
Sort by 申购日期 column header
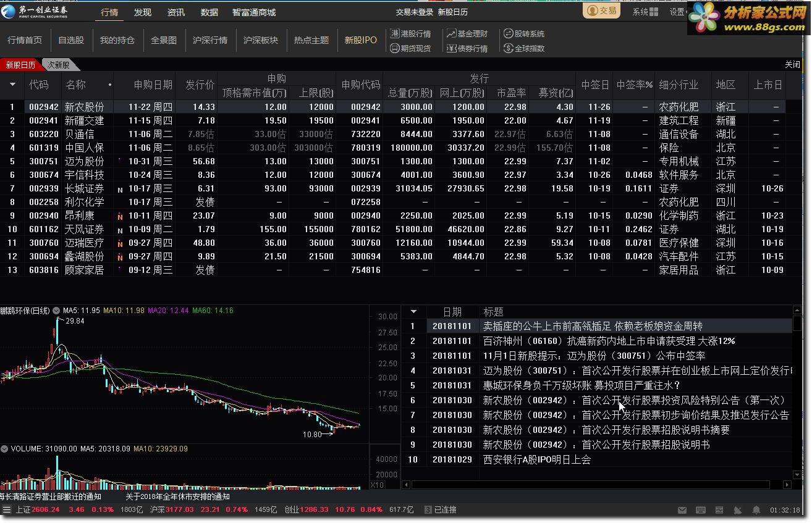[x=153, y=85]
